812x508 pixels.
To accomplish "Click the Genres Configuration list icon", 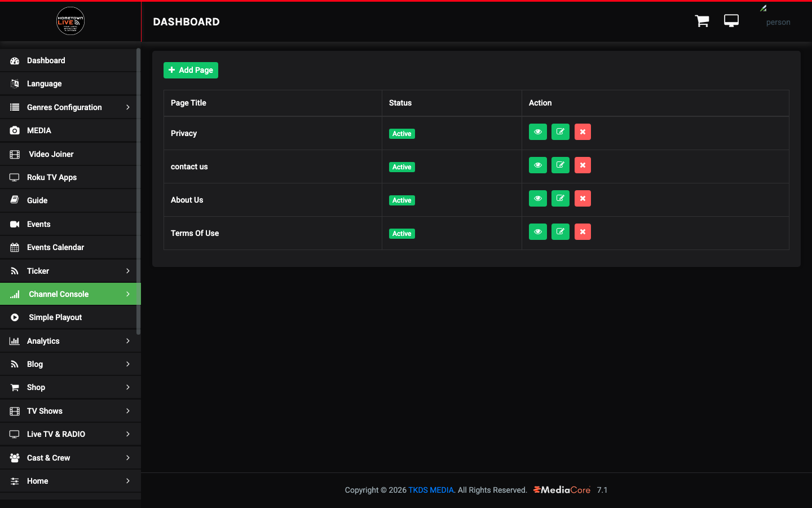I will (x=15, y=107).
